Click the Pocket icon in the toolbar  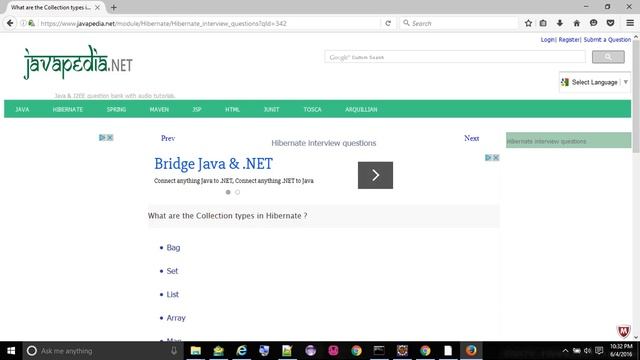coord(610,23)
